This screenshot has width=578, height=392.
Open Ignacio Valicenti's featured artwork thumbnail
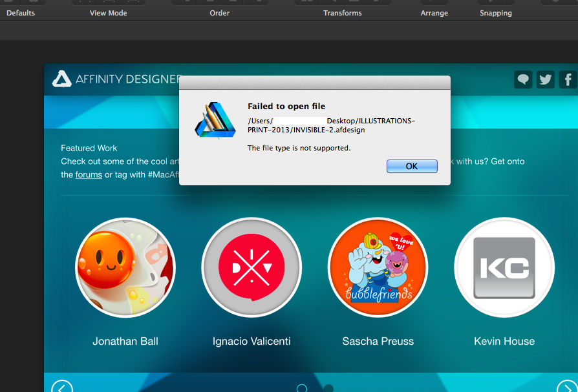click(x=252, y=267)
